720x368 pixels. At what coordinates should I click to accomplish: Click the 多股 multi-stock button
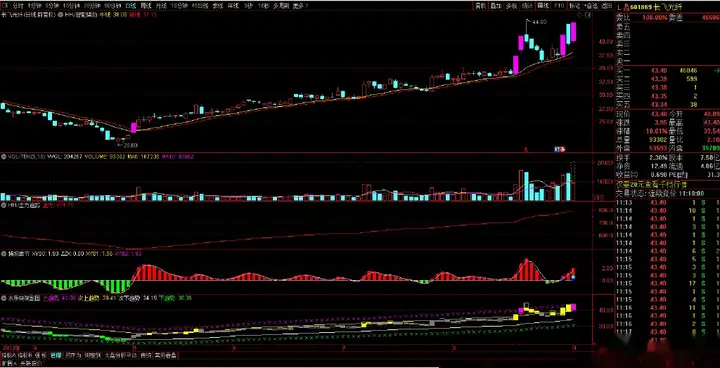point(511,6)
